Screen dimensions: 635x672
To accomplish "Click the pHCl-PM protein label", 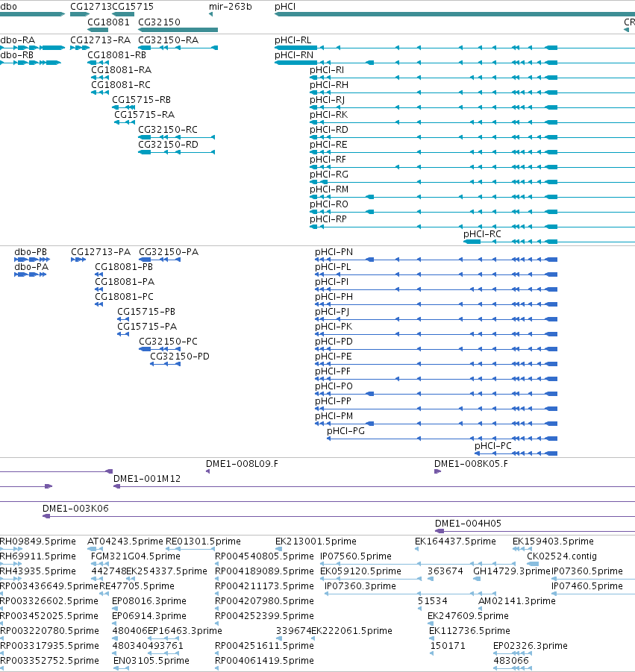I will point(334,416).
